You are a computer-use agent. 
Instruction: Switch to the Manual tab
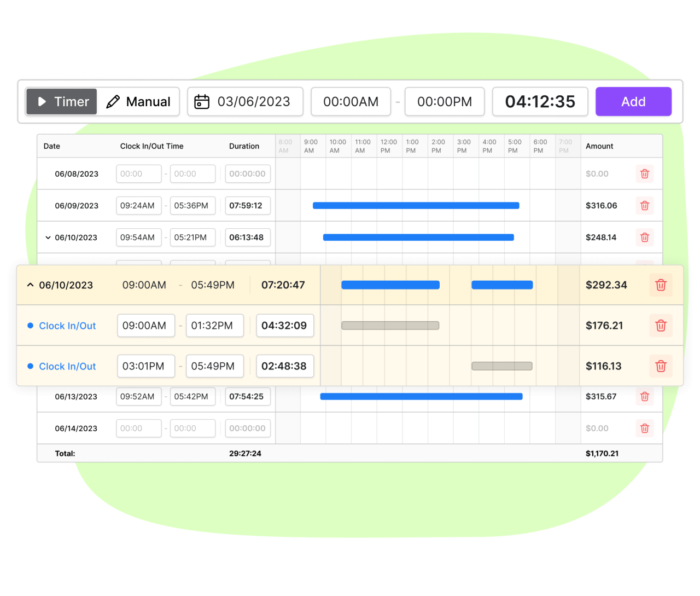pyautogui.click(x=148, y=101)
